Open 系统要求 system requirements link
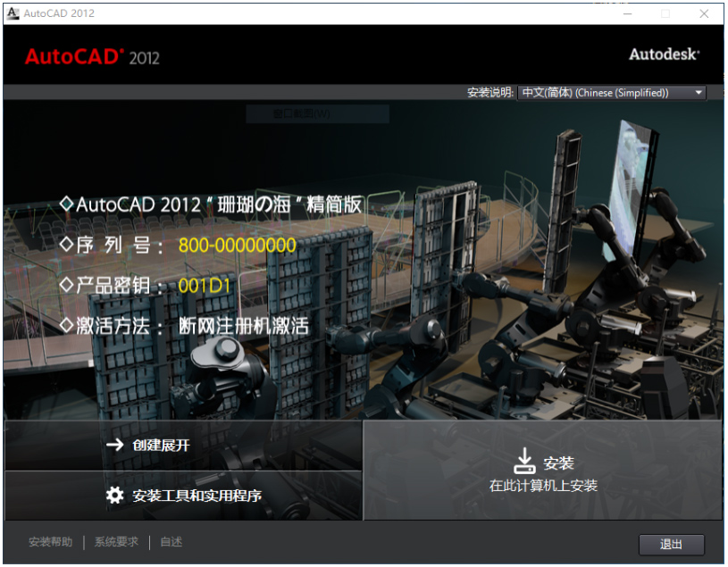Screen dimensions: 728x567 coord(115,541)
